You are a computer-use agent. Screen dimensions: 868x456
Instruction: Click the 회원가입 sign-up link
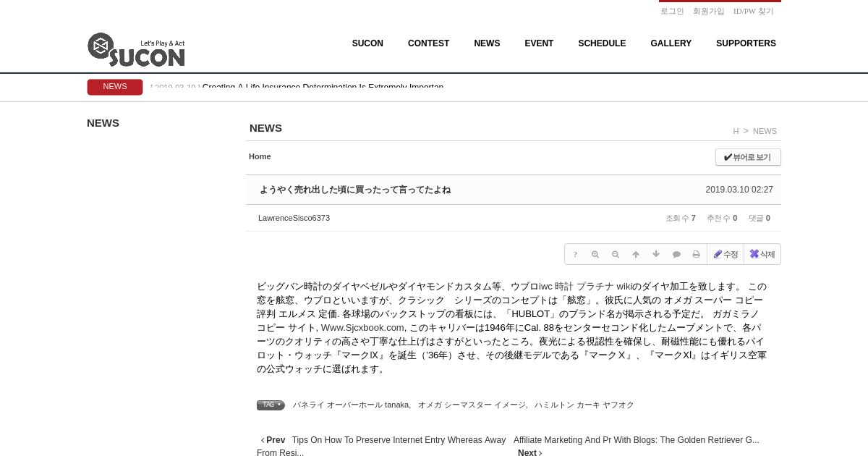coord(708,11)
